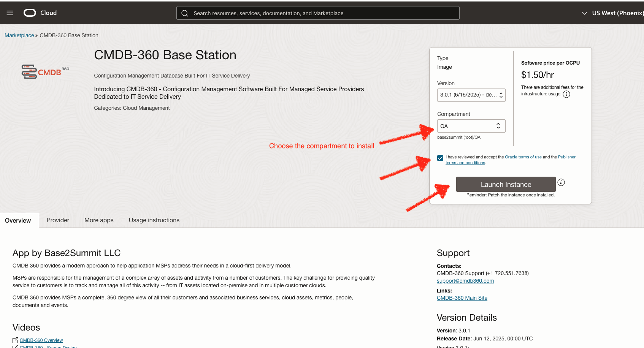Open info icon beside infrastructure usage fees
This screenshot has width=644, height=348.
coord(566,94)
